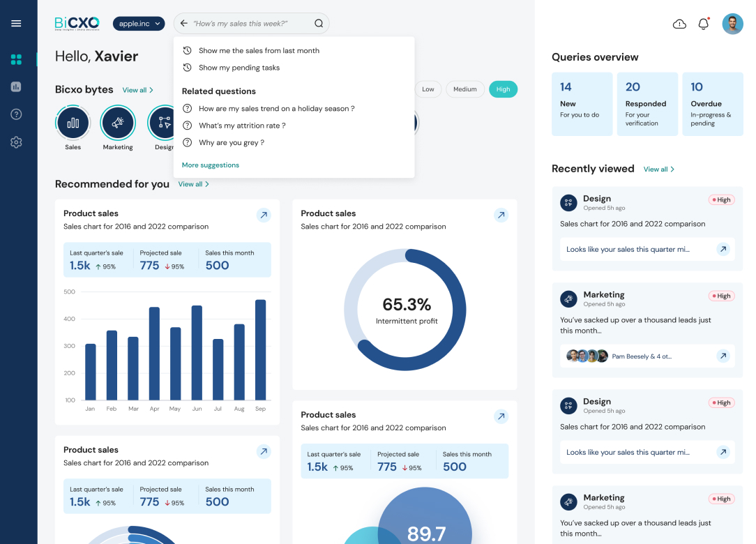Open the help question icon in sidebar
This screenshot has height=544, width=756.
click(16, 114)
